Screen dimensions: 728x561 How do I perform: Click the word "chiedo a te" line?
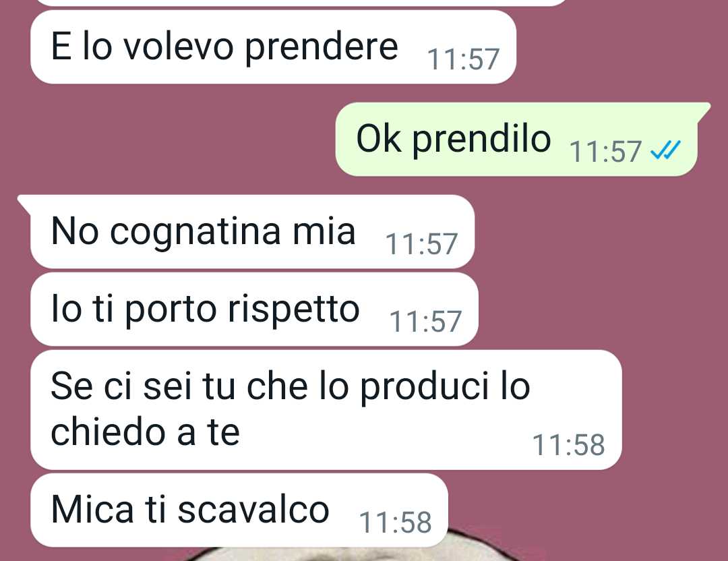tap(145, 432)
